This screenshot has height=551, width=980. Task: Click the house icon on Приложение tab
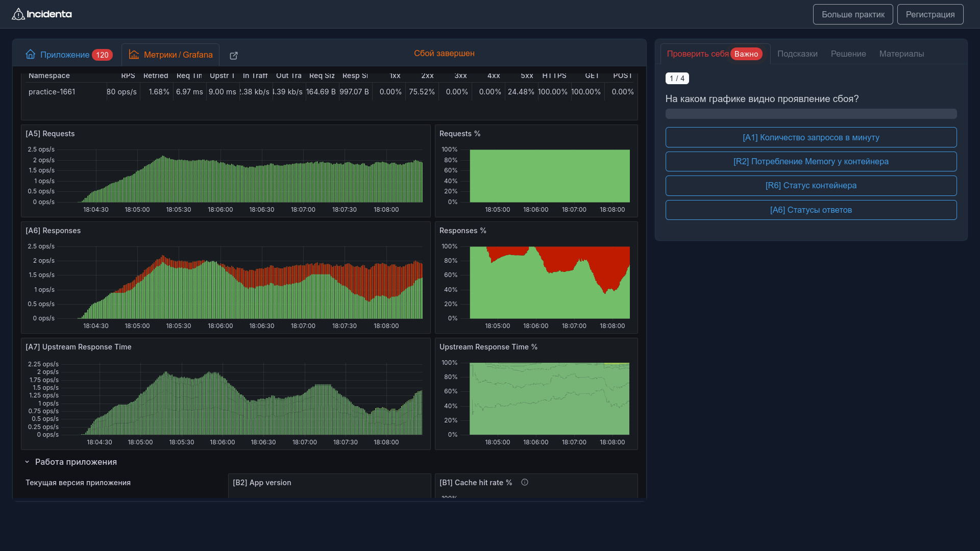31,54
